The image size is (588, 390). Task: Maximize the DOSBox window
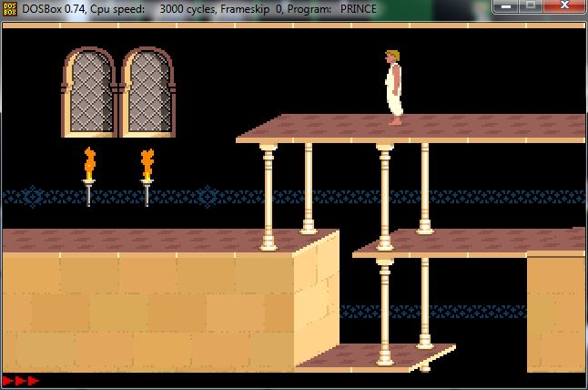[531, 6]
